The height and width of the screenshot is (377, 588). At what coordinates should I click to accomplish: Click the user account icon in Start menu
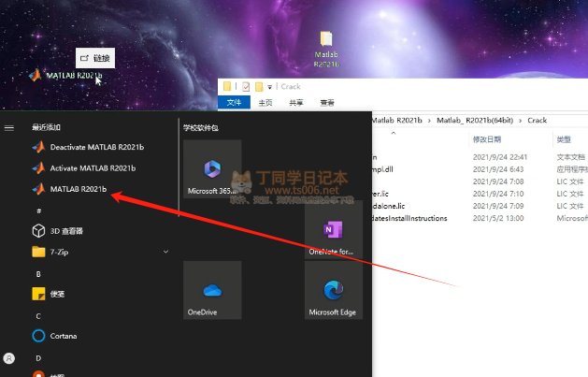pos(9,357)
